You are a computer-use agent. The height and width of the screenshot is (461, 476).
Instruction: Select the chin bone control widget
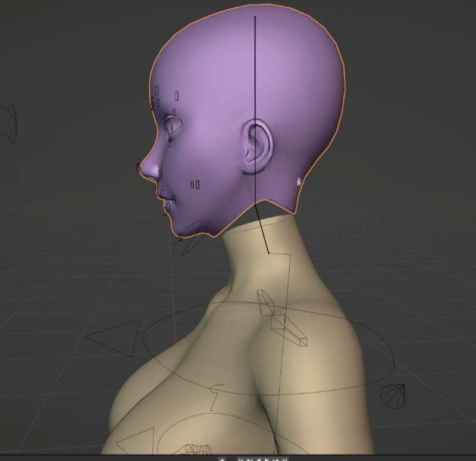(x=180, y=237)
